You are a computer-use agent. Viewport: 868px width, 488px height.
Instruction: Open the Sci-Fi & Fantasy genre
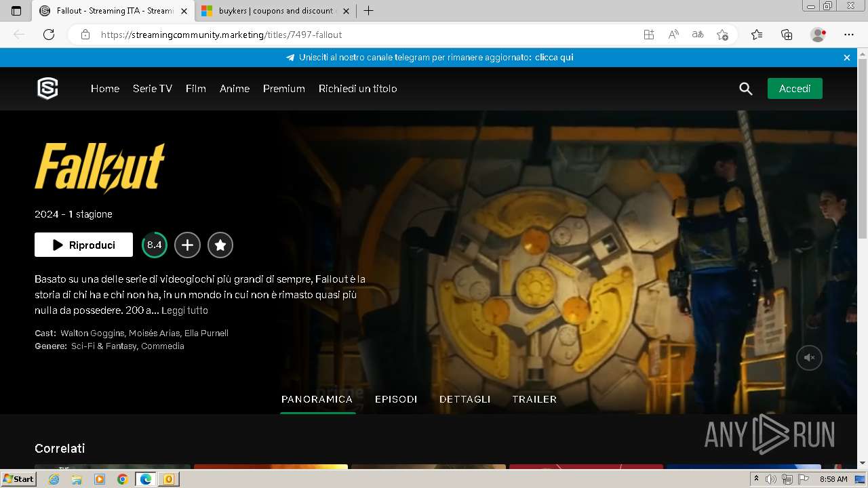pyautogui.click(x=104, y=346)
